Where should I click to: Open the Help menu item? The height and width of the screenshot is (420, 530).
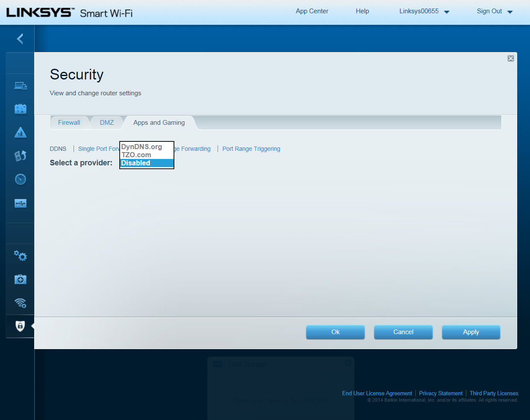pos(362,11)
